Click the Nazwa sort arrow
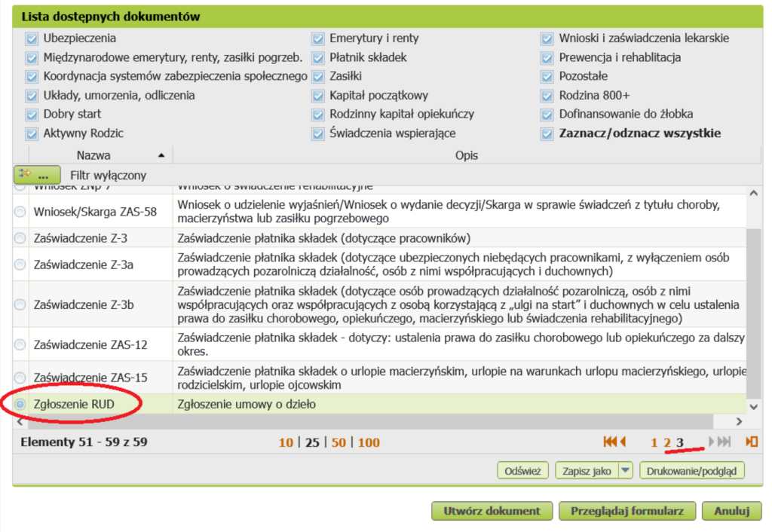Image resolution: width=772 pixels, height=532 pixels. (x=161, y=155)
